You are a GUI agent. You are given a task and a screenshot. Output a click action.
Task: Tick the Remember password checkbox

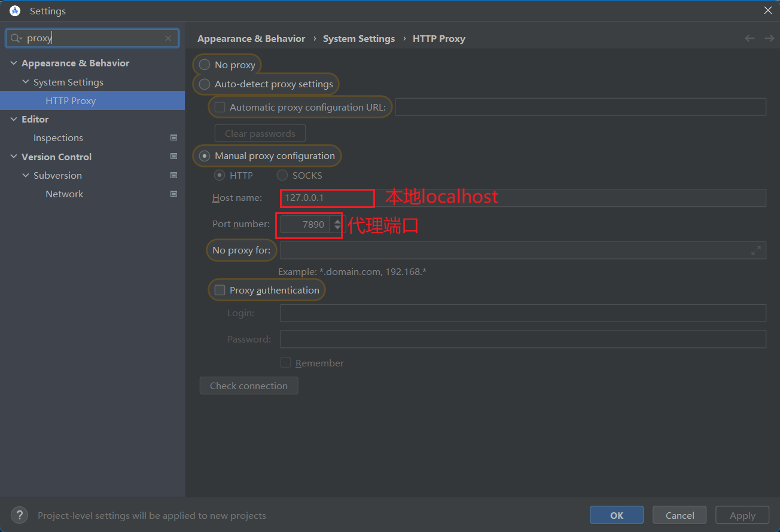[x=286, y=363]
